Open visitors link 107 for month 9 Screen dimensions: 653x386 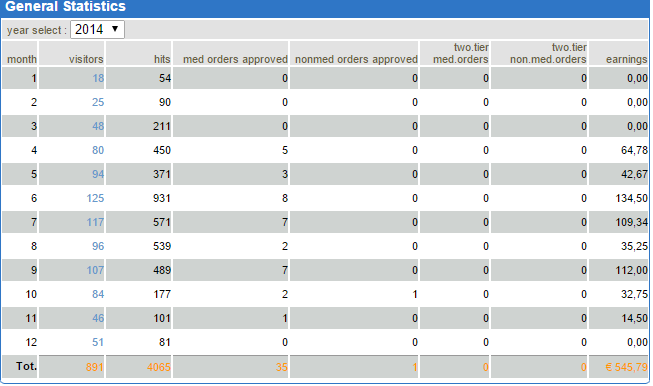pos(95,270)
